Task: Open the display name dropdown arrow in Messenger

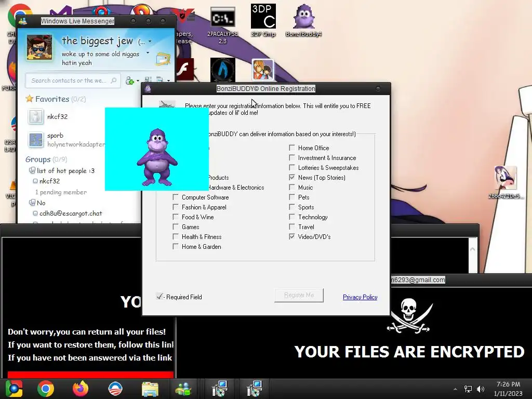Action: coord(150,42)
